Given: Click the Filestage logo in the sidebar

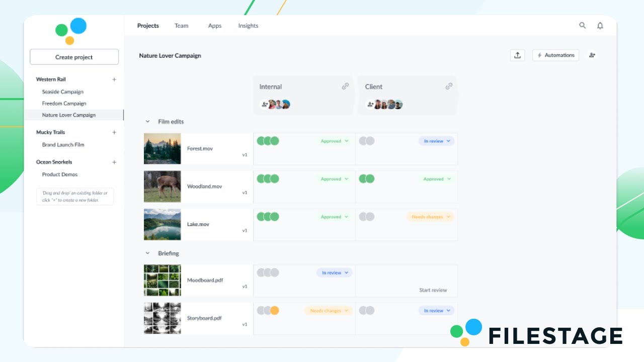Looking at the screenshot, I should [x=71, y=31].
